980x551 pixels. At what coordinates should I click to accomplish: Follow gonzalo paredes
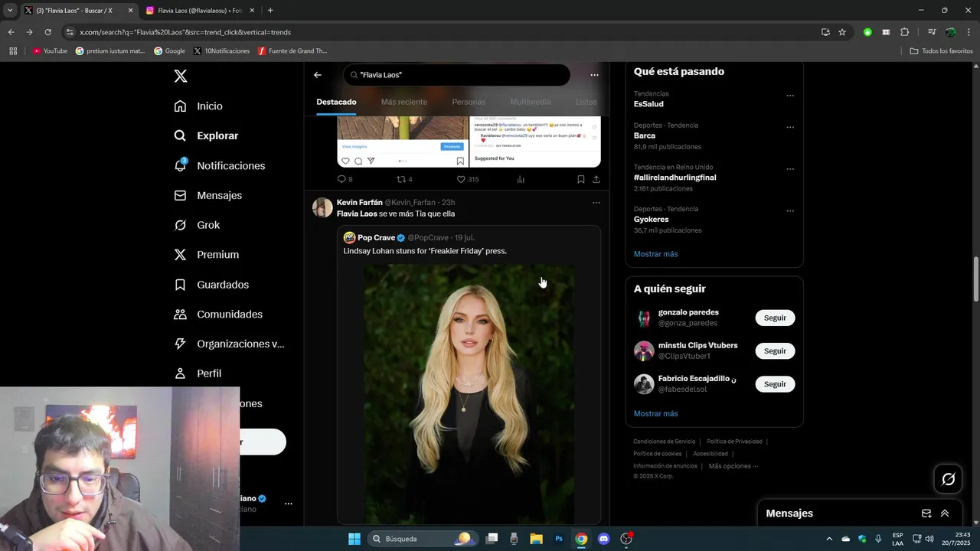click(x=775, y=318)
